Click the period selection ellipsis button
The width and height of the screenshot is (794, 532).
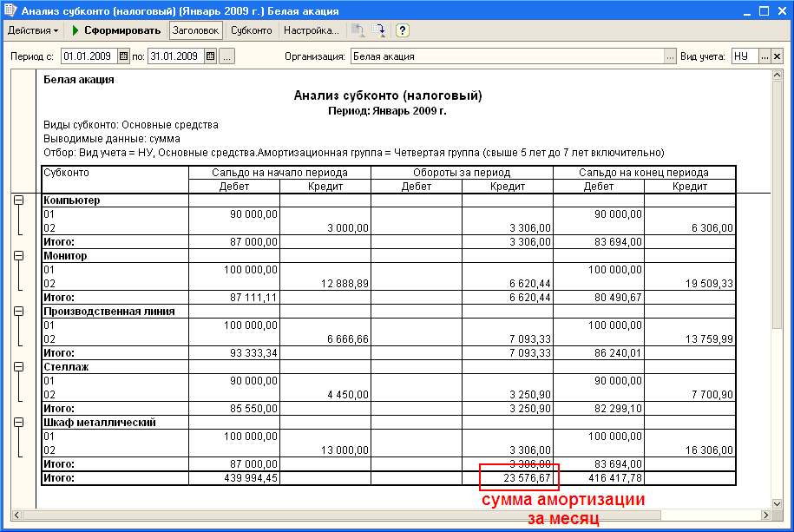click(226, 56)
